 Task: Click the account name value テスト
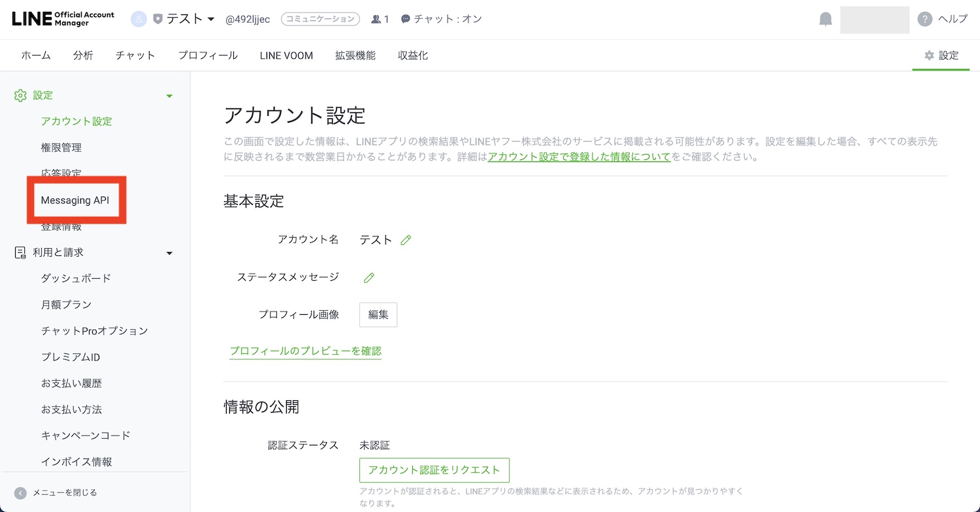pyautogui.click(x=376, y=240)
